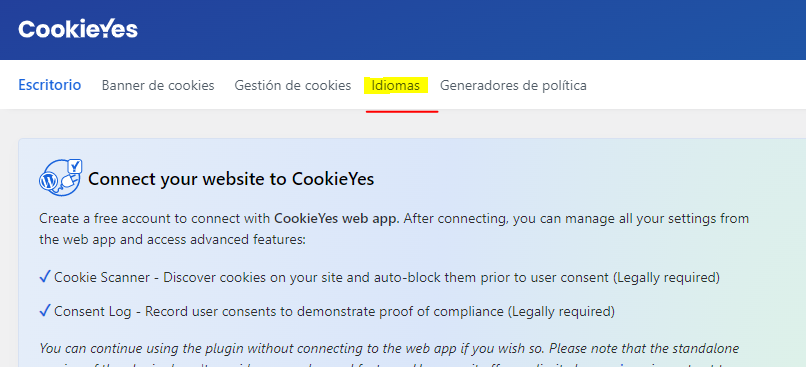The image size is (806, 367).
Task: Click the italic standalone plugin note
Action: pyautogui.click(x=389, y=354)
